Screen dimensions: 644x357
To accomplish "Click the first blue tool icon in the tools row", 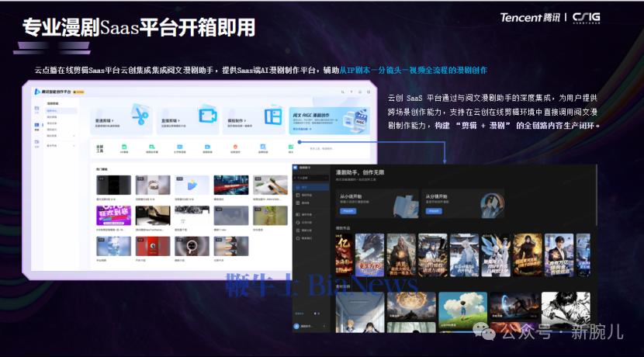I will click(x=179, y=147).
